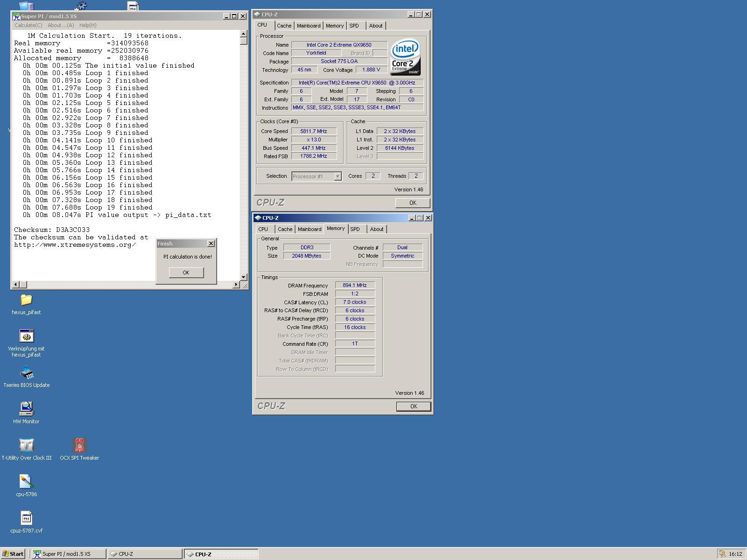The image size is (747, 560).
Task: Click Checksum: D3A3C033 line
Action: 52,230
